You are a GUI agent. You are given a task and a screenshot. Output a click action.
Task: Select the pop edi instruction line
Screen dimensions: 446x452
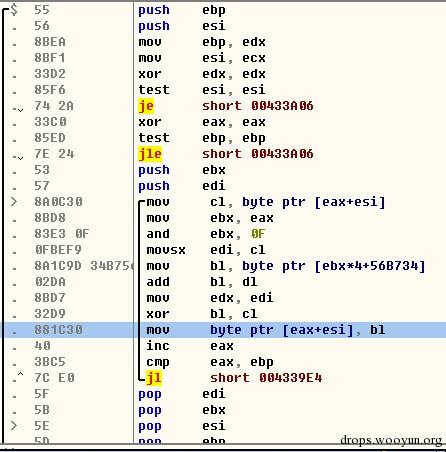pos(182,394)
